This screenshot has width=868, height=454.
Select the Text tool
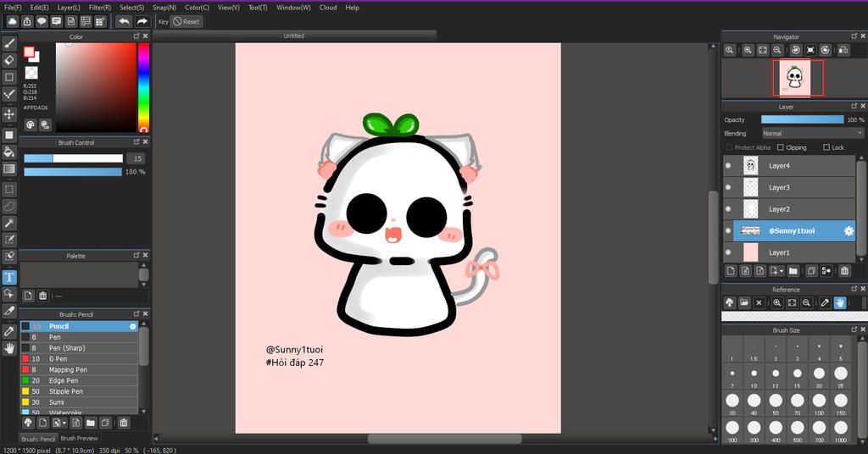coord(9,277)
